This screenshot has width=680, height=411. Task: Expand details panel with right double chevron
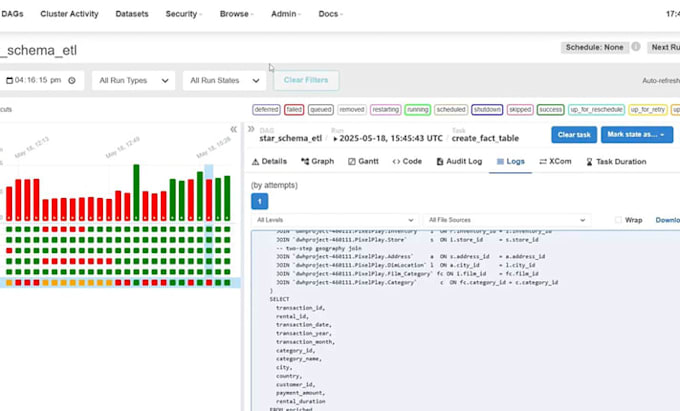251,129
